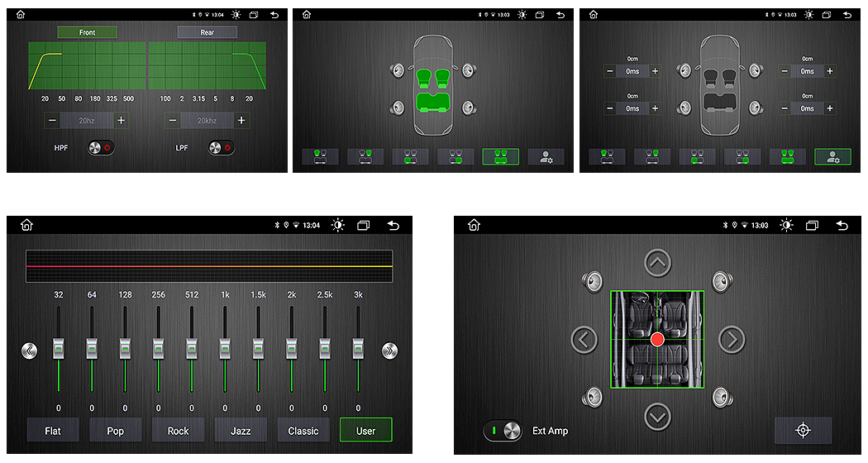This screenshot has height=463, width=868.
Task: Choose front-right seat preset on seat-focus screen
Action: coord(365,157)
